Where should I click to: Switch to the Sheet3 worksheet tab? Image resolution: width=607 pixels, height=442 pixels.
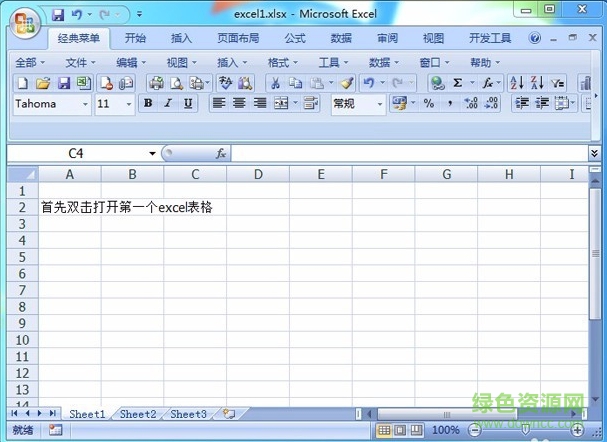[189, 414]
